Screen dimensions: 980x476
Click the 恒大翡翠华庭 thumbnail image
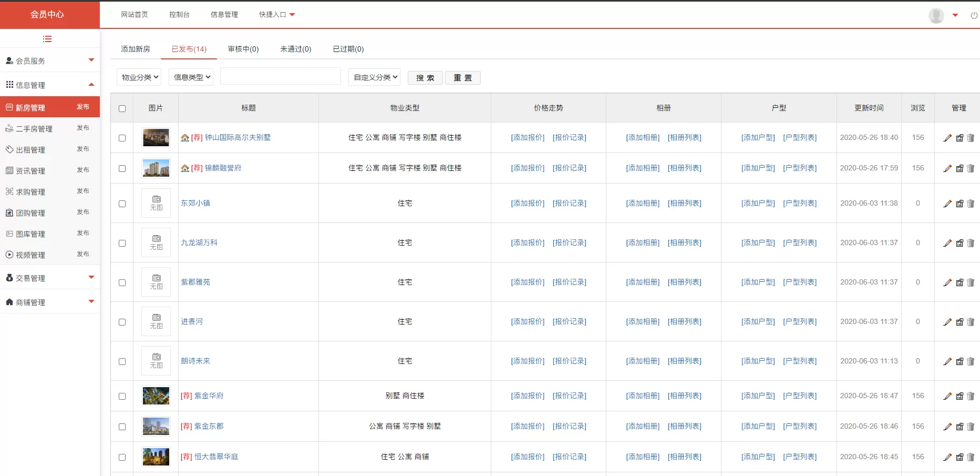pyautogui.click(x=156, y=457)
